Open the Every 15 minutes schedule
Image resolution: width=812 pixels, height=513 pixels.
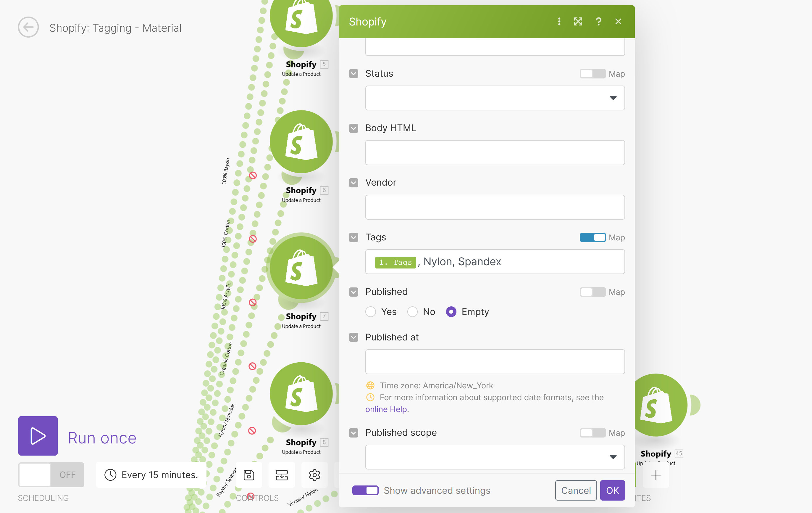tap(151, 475)
